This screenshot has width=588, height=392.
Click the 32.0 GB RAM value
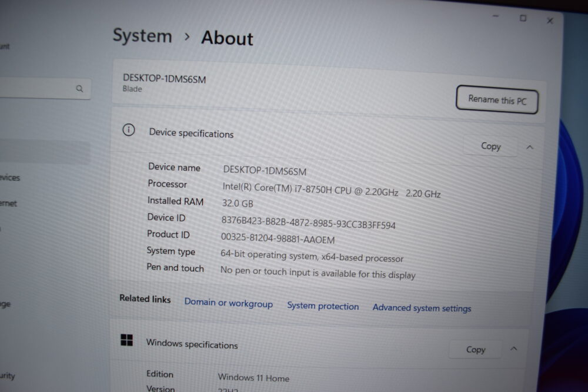coord(238,203)
